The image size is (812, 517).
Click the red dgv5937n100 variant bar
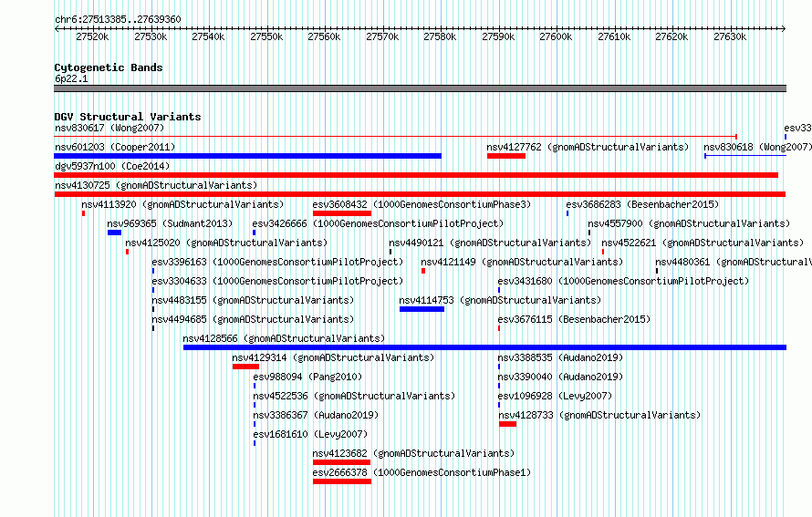(416, 175)
